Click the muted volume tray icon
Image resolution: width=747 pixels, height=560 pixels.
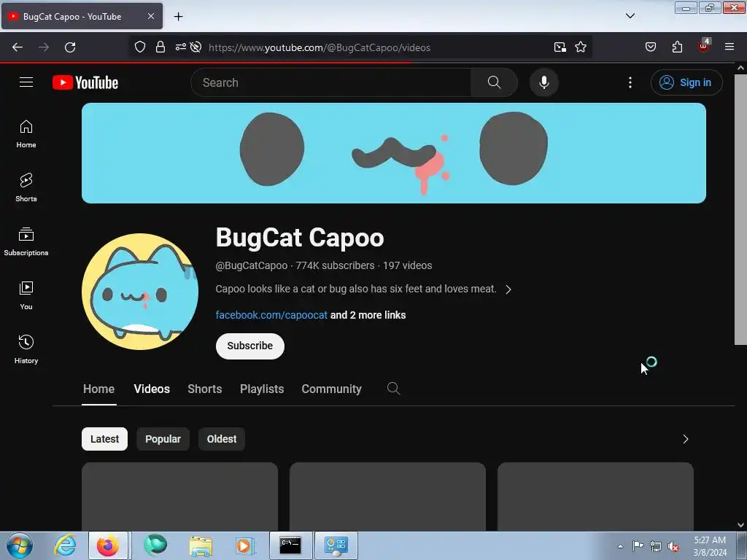673,546
